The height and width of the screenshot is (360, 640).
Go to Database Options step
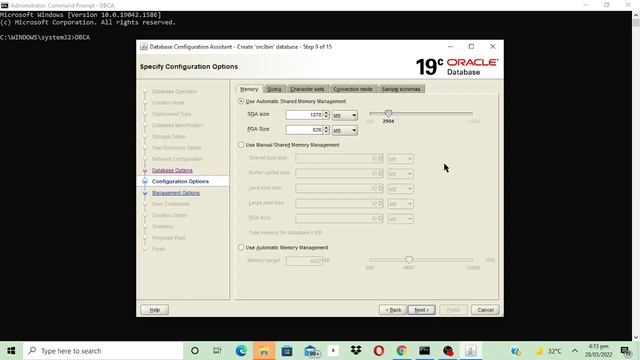tap(172, 170)
